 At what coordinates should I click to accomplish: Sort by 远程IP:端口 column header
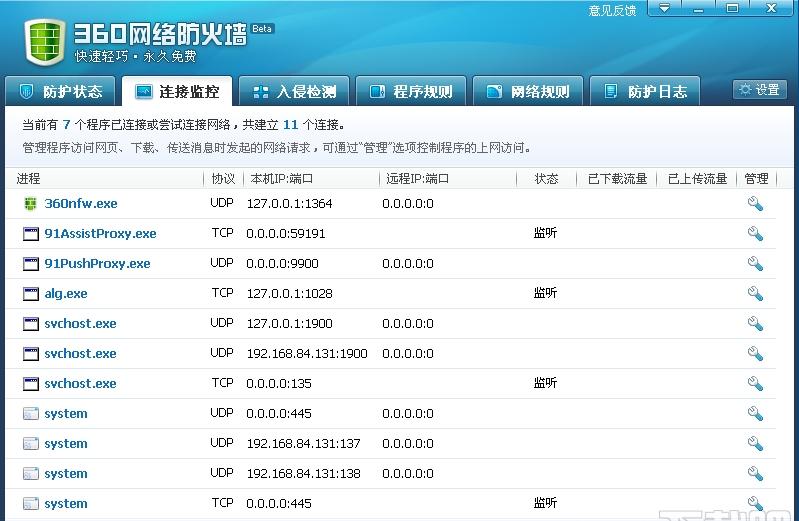[x=417, y=179]
